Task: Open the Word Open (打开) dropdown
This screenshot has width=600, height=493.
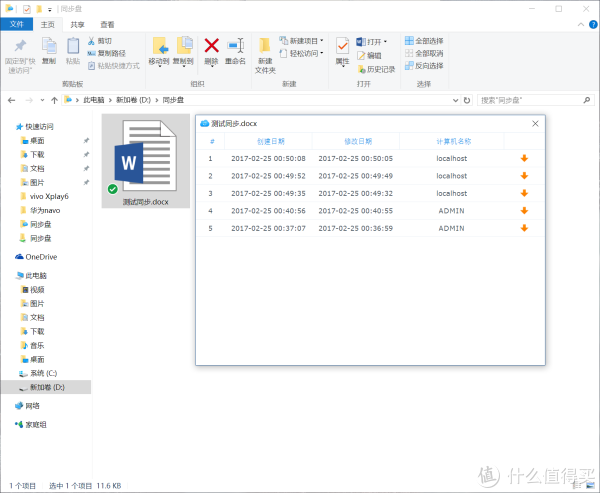Action: (x=372, y=41)
